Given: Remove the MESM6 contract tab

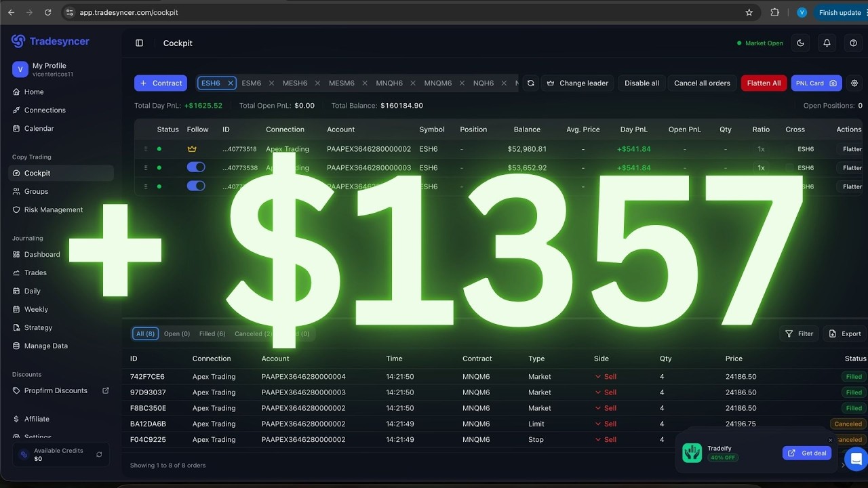Looking at the screenshot, I should pyautogui.click(x=365, y=83).
